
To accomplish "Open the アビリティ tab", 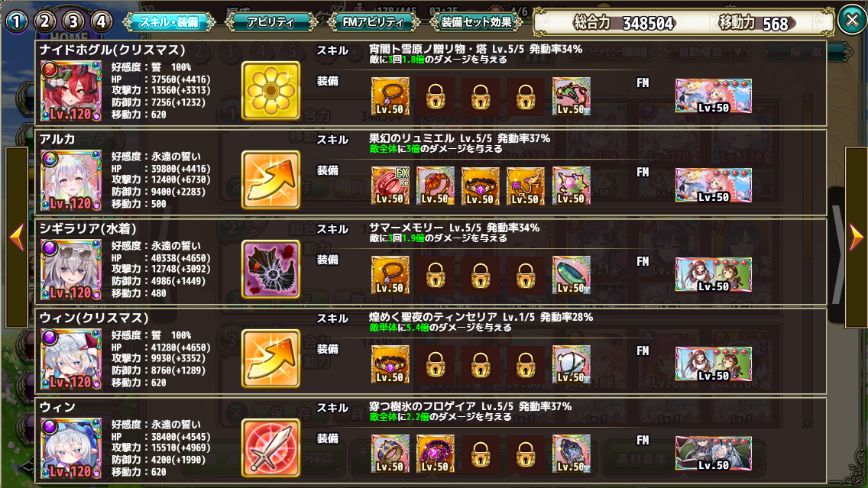I will pyautogui.click(x=270, y=22).
